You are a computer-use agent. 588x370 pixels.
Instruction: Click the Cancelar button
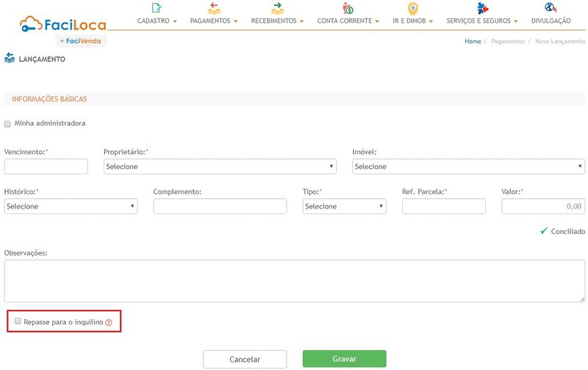point(245,359)
